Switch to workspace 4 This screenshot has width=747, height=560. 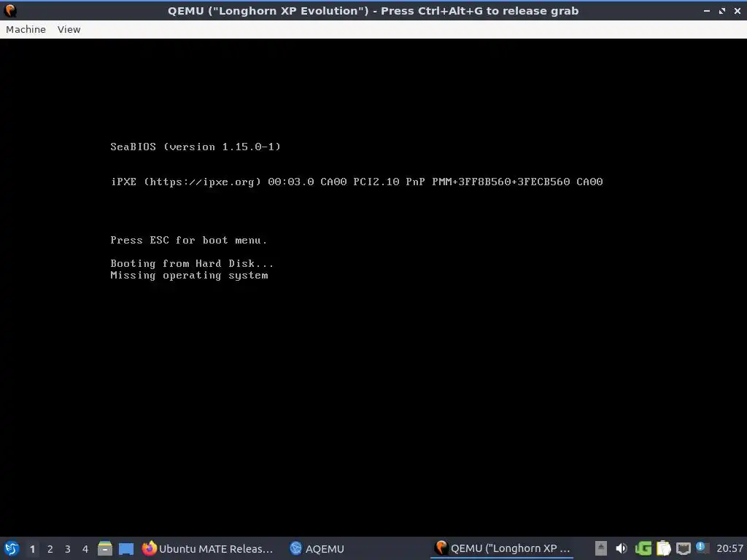click(x=85, y=549)
